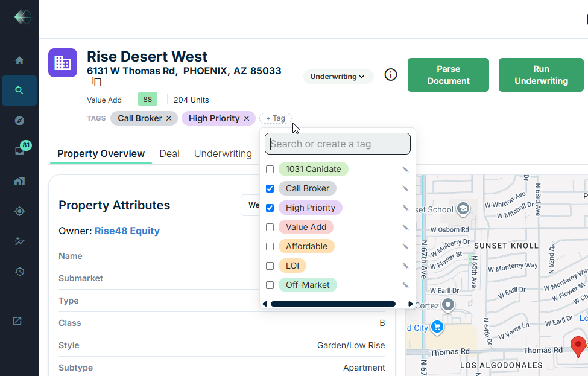Edit the High Priority tag pencil
This screenshot has height=376, width=588.
click(405, 208)
